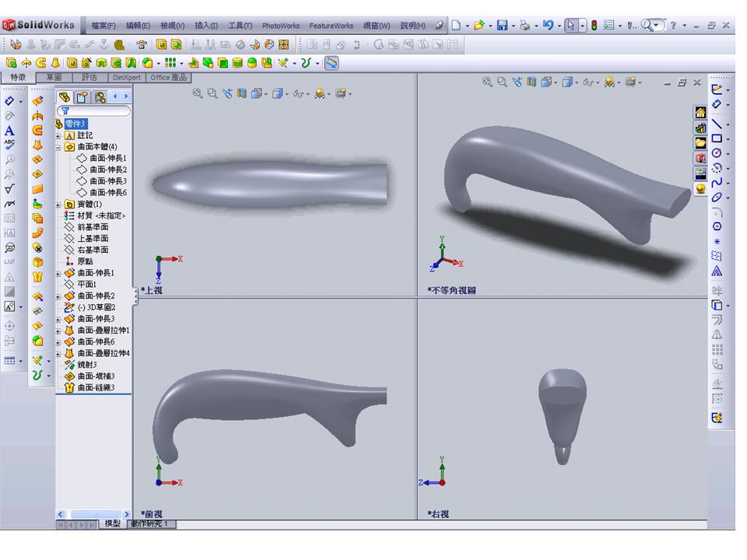Select the 零件3 root tree item

tap(75, 124)
